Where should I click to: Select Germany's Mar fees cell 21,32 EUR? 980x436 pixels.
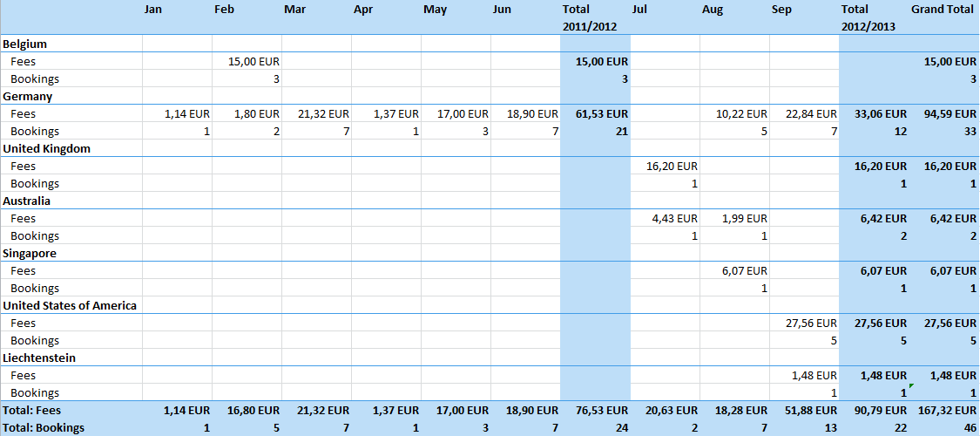point(323,113)
